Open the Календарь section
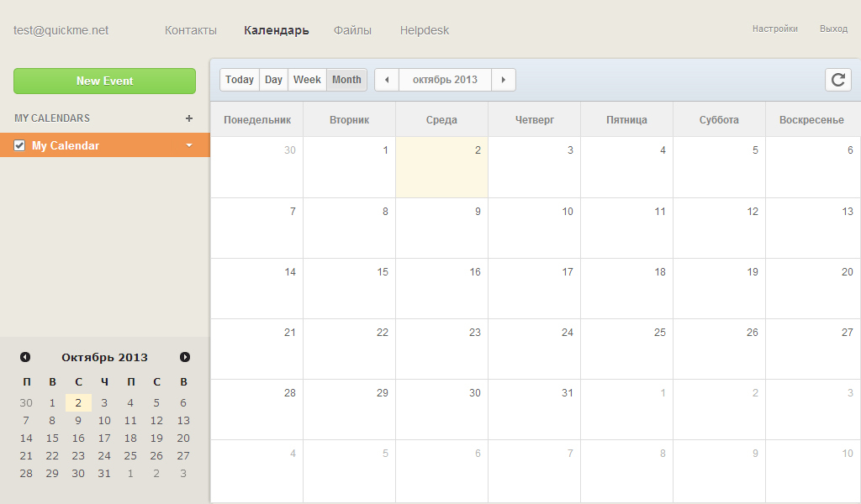Image resolution: width=861 pixels, height=504 pixels. 276,30
